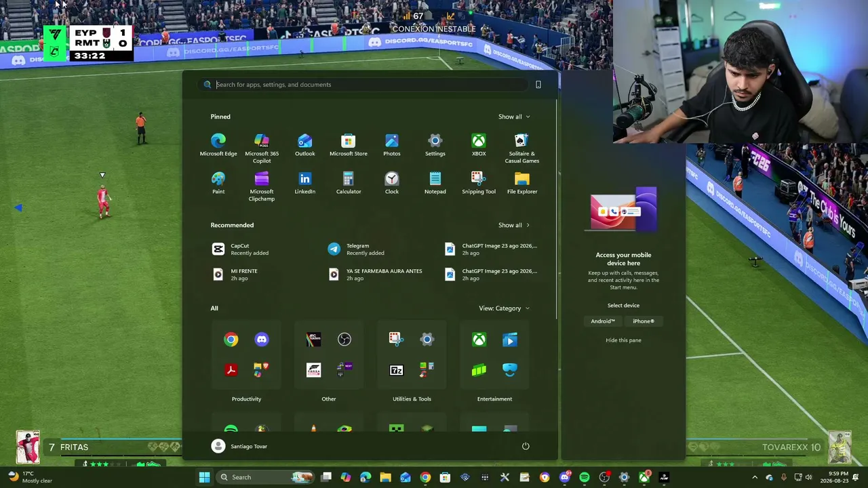Expand the Entertainment category folder label
This screenshot has width=868, height=488.
coord(494,399)
